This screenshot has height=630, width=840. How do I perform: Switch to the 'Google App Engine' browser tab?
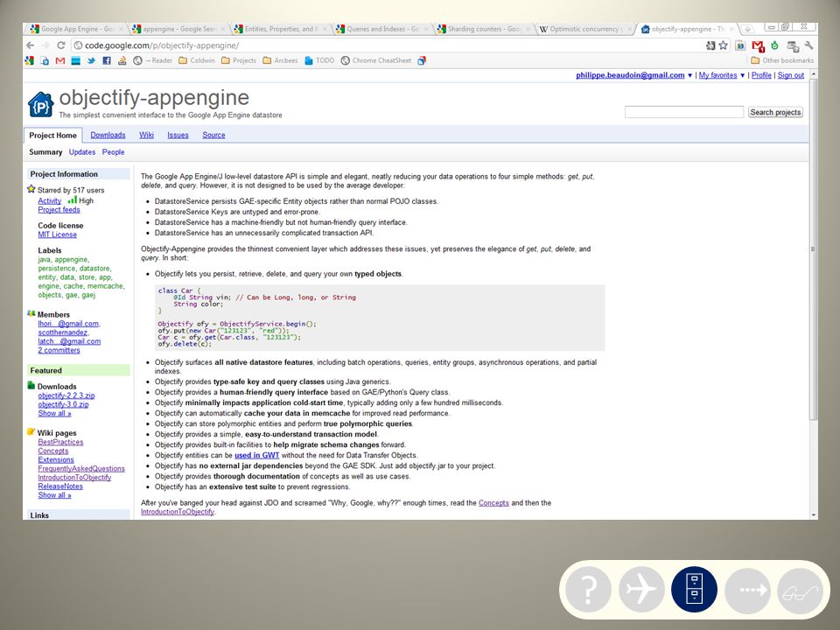click(77, 29)
